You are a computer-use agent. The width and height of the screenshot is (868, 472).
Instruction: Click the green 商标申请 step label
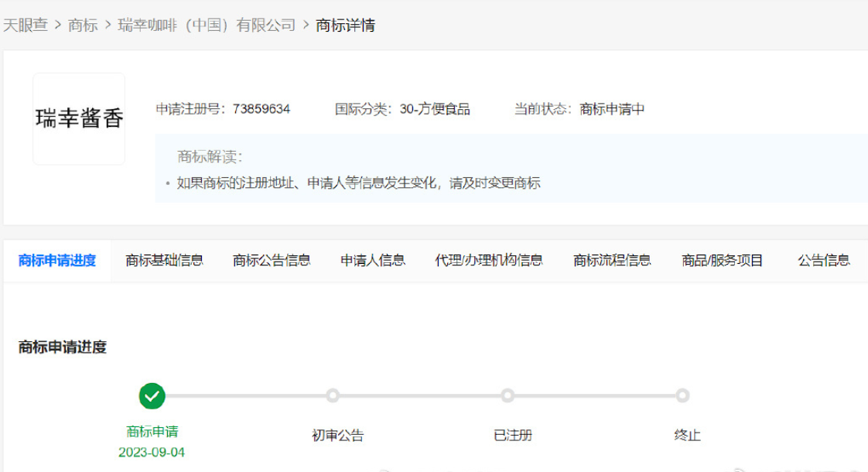click(152, 432)
